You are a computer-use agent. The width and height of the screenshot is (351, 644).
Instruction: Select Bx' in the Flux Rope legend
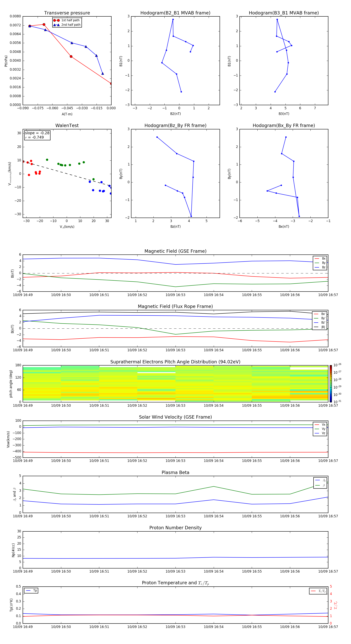pos(320,314)
